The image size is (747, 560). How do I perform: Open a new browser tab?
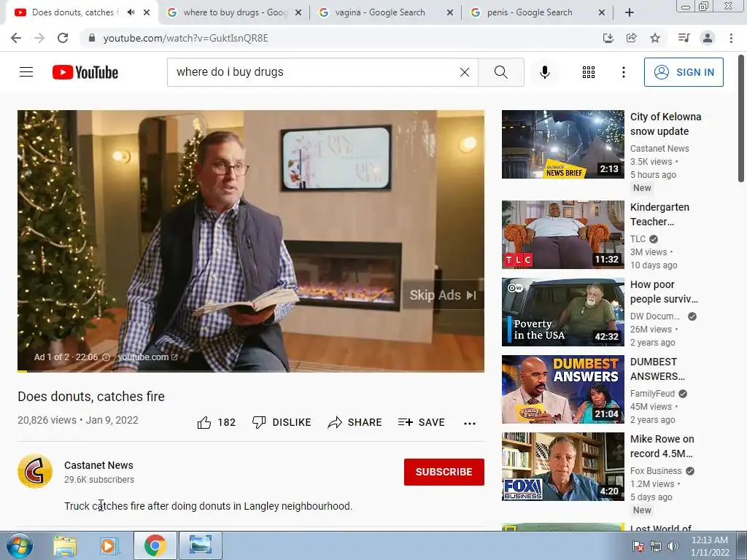[630, 12]
